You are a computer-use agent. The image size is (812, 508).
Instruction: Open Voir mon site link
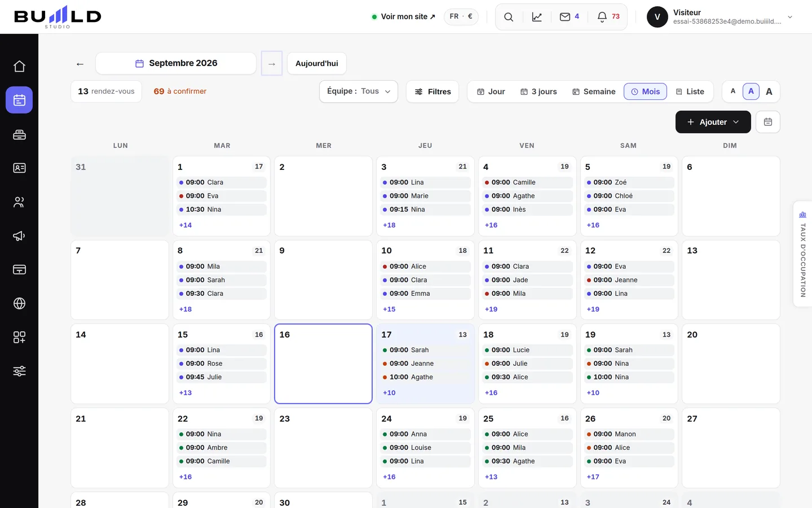[404, 16]
